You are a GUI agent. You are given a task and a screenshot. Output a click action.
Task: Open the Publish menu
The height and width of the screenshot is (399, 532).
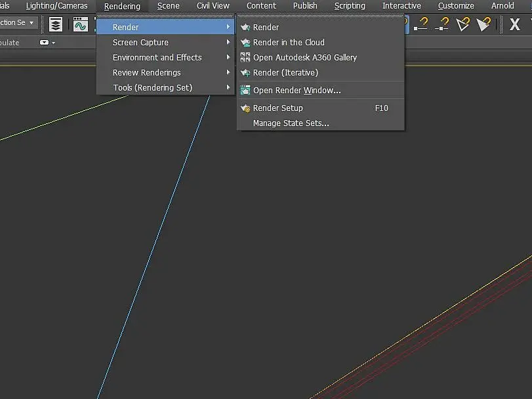pos(305,6)
